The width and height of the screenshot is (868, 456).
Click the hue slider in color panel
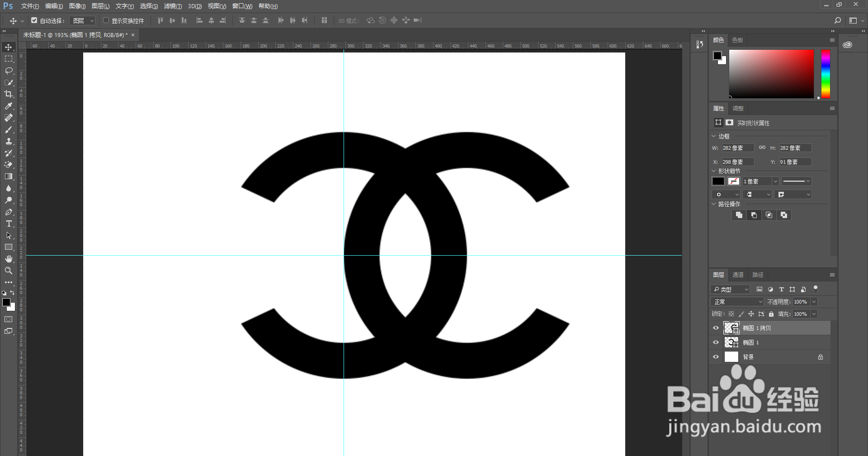click(x=826, y=74)
